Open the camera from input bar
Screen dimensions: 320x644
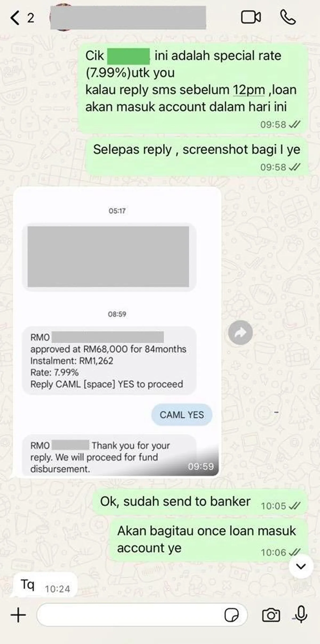click(x=271, y=615)
